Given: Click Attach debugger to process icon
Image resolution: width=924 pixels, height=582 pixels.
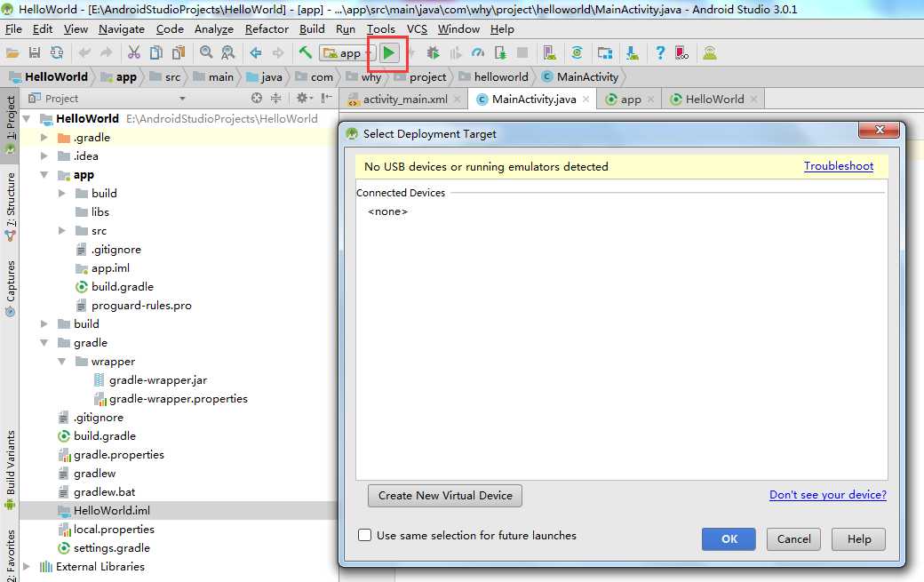Looking at the screenshot, I should 500,53.
